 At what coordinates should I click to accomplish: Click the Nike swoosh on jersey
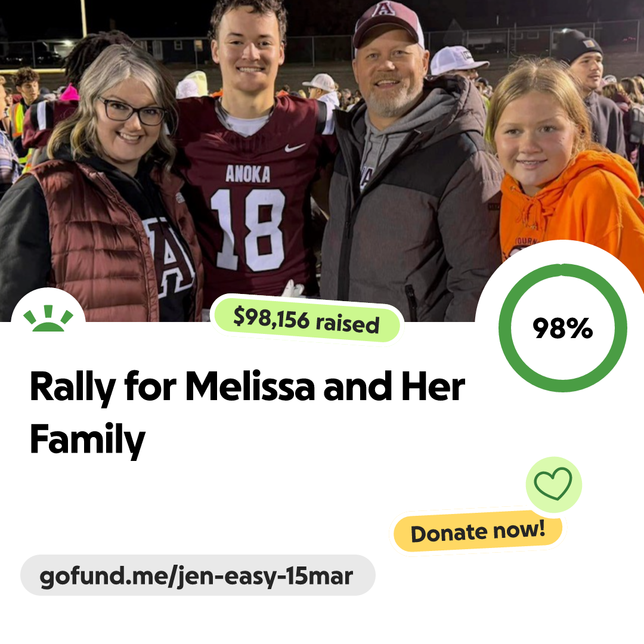coord(295,147)
